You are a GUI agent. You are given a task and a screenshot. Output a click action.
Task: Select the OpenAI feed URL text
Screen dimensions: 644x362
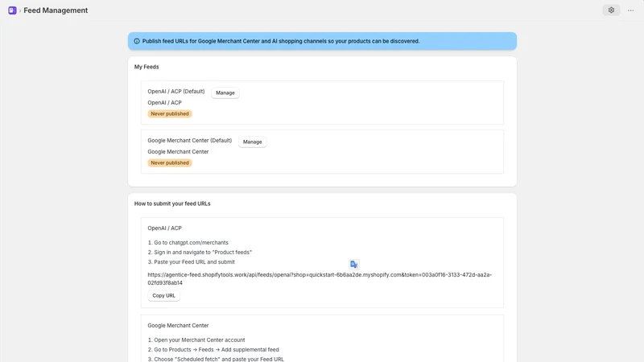click(x=320, y=278)
